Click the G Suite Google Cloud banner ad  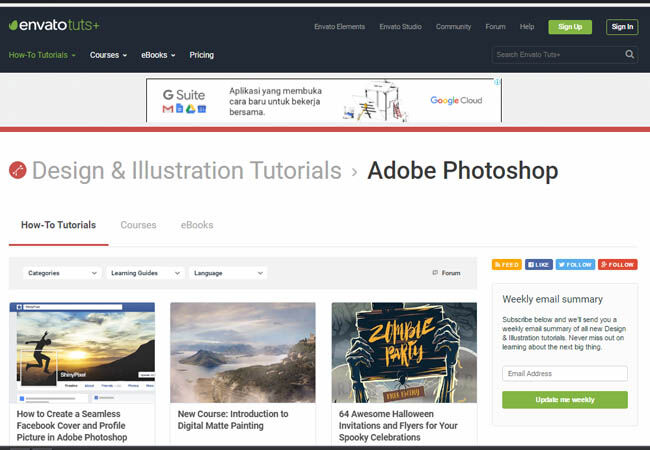pos(323,100)
